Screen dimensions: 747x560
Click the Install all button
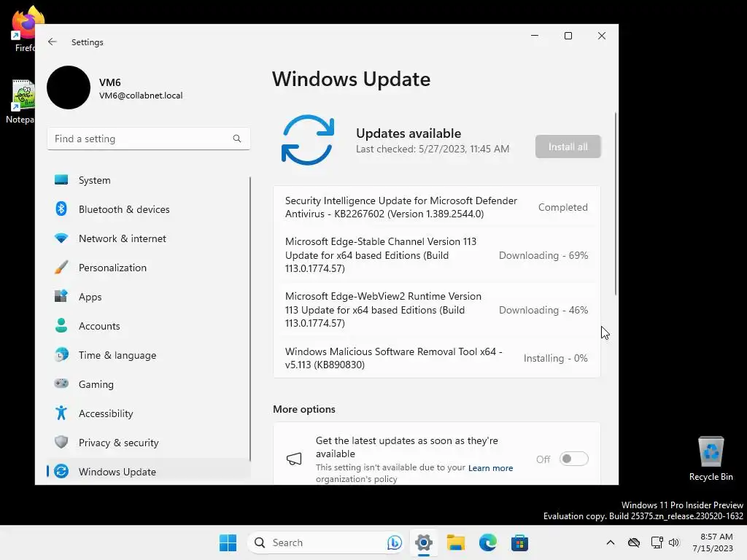point(568,147)
